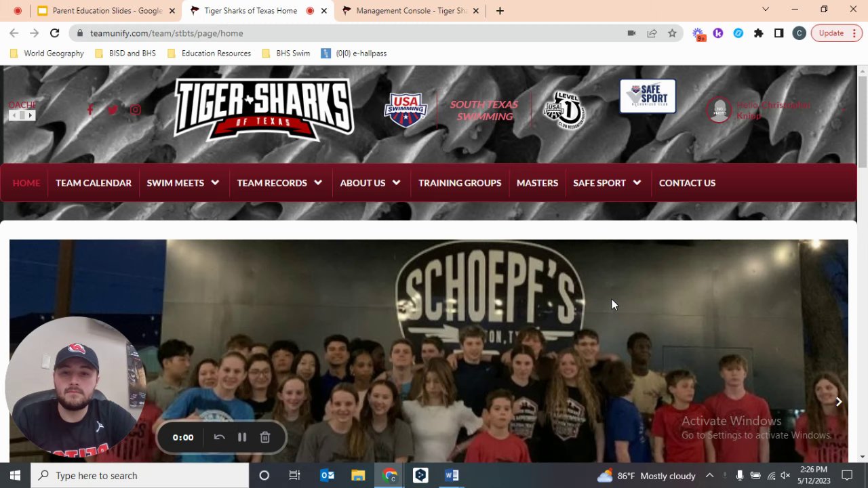Click the South Texas Swimming link

484,110
